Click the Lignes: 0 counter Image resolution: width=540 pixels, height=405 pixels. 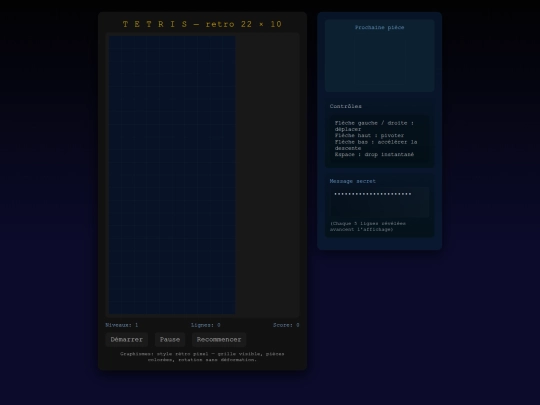pos(206,325)
